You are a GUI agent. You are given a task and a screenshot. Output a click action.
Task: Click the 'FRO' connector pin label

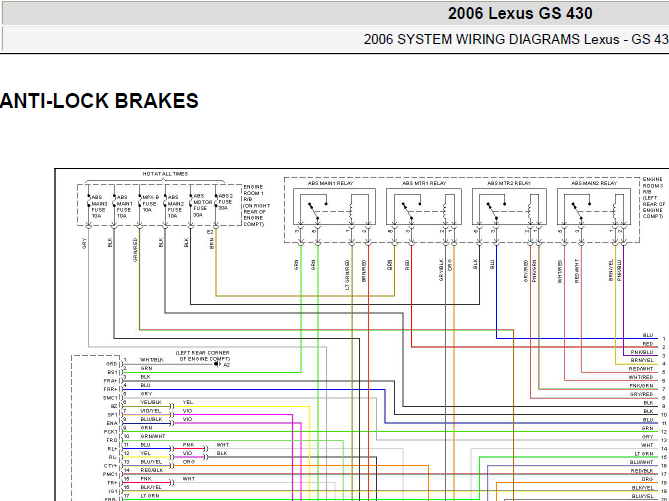(111, 440)
